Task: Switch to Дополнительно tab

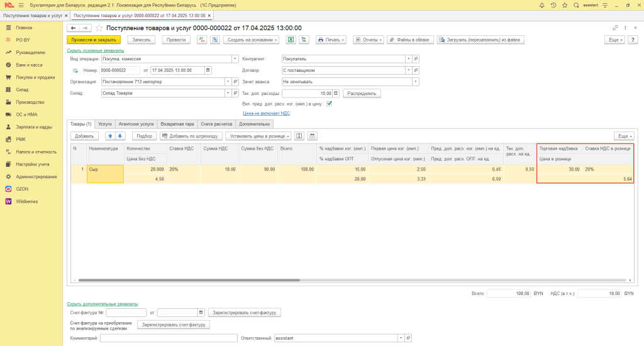Action: 255,124
